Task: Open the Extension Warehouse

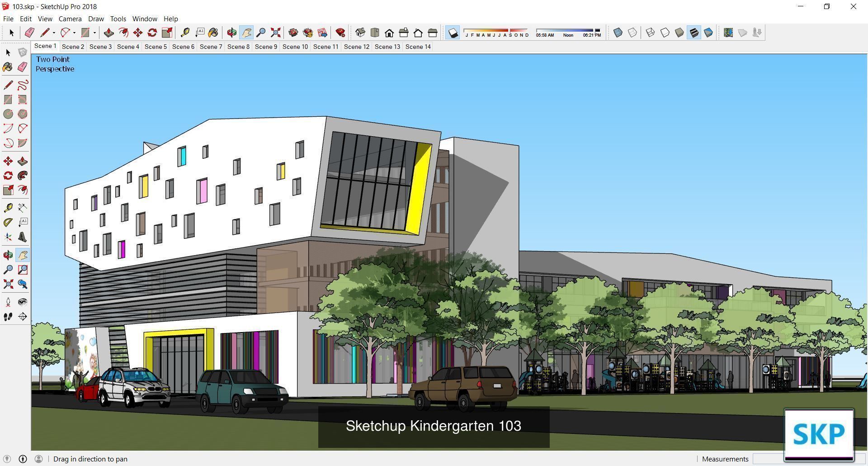Action: [308, 33]
